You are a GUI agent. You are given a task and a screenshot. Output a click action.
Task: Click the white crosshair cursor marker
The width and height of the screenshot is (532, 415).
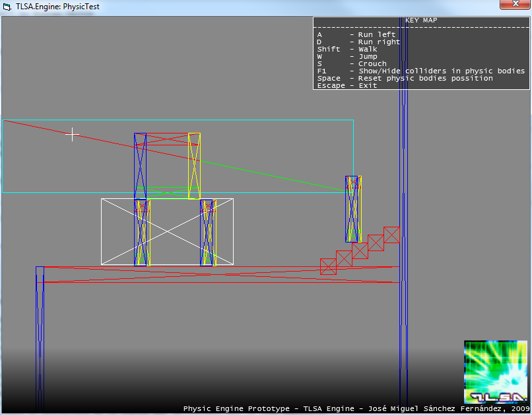[72, 135]
